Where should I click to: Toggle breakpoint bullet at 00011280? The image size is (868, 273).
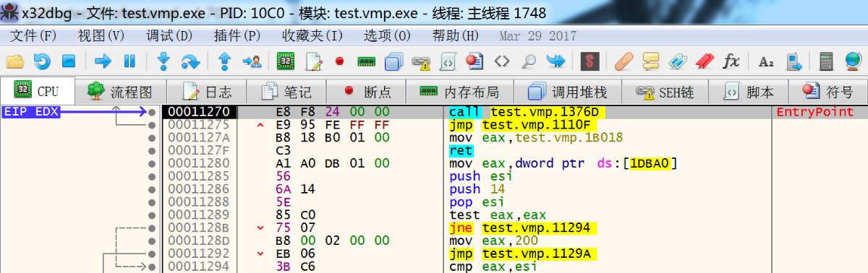click(x=151, y=164)
